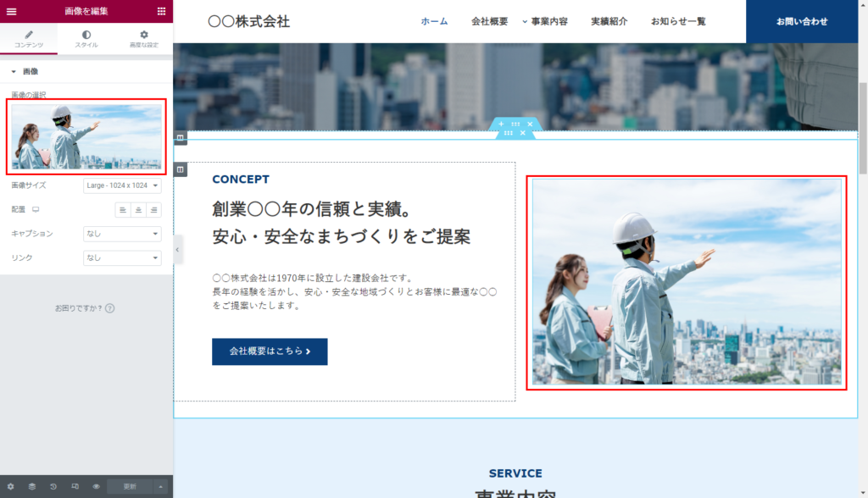
Task: Set image alignment to center
Action: (x=138, y=209)
